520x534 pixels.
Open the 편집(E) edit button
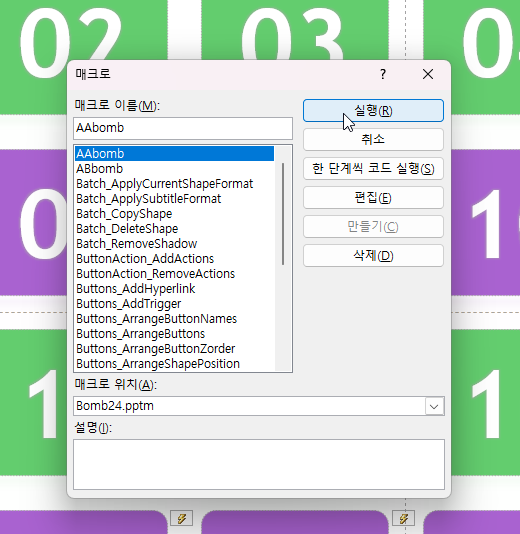click(x=373, y=198)
